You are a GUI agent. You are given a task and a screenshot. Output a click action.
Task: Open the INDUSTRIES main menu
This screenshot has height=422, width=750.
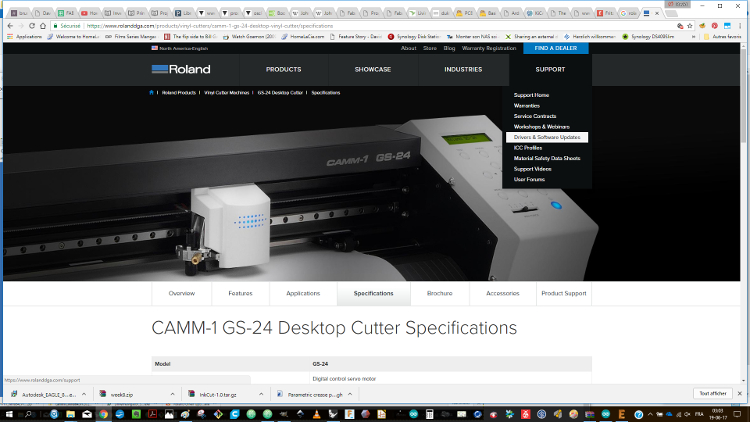[x=463, y=69]
